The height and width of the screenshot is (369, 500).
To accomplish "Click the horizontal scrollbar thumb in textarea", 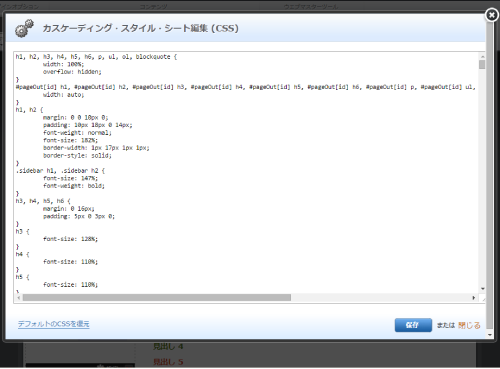I will (157, 297).
